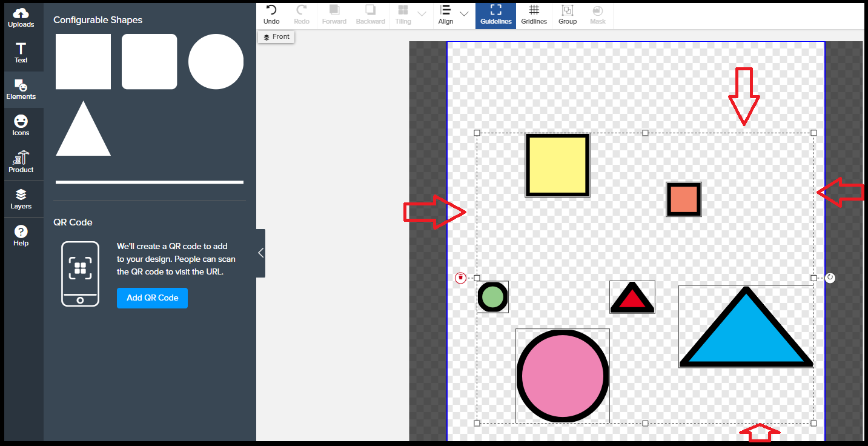Open the Layers panel
Screen dimensions: 868x446
tap(21, 199)
